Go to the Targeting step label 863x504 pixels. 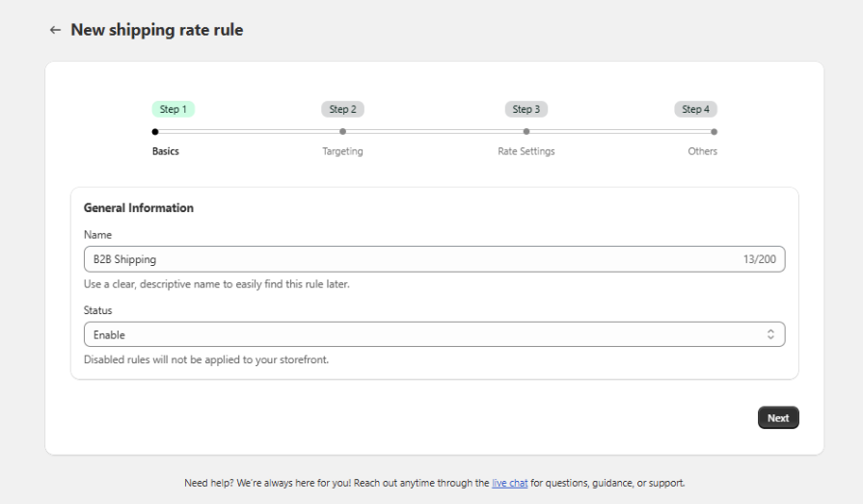[x=342, y=151]
